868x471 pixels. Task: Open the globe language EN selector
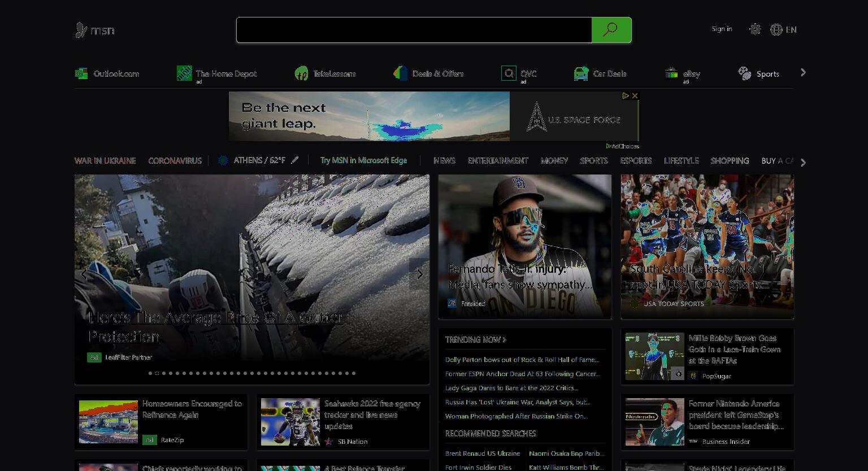(783, 29)
